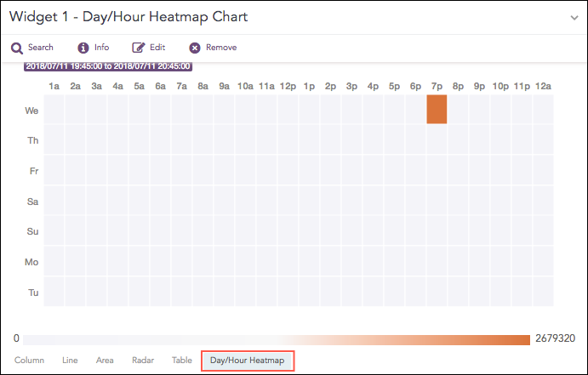Select the Area chart tab
This screenshot has height=375, width=588.
tap(105, 361)
